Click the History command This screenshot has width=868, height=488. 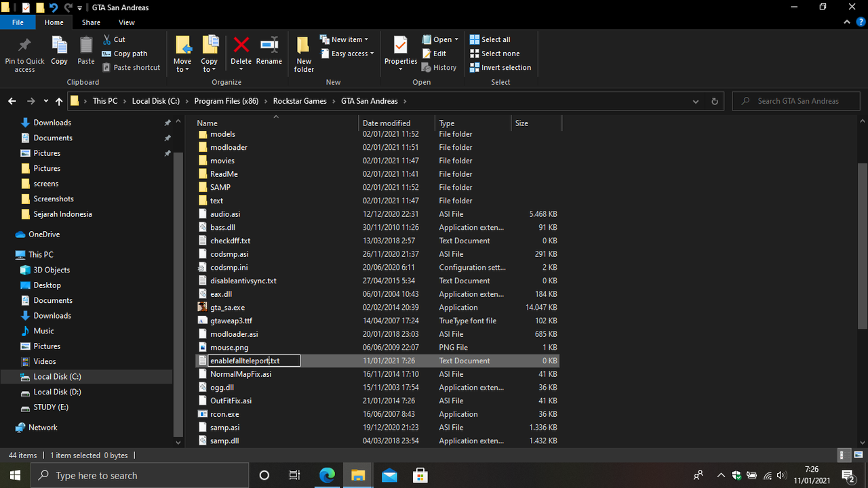tap(439, 68)
